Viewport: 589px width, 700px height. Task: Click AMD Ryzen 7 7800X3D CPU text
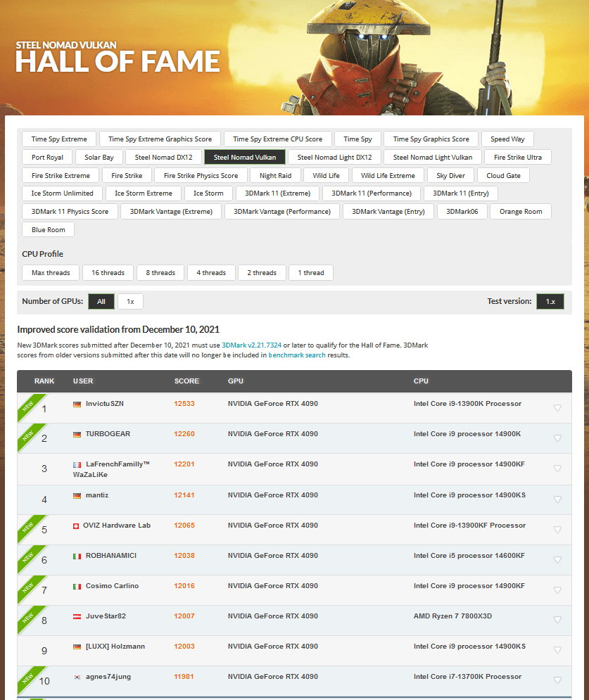(452, 616)
